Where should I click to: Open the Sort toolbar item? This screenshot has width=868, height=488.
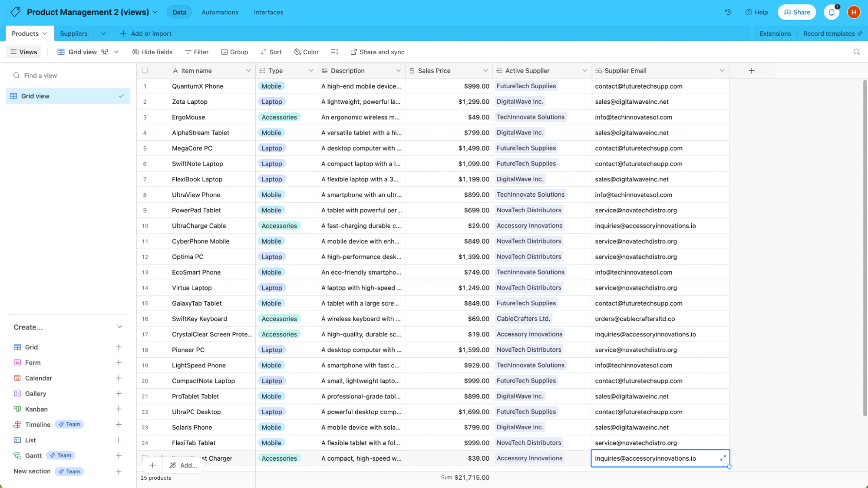coord(271,52)
